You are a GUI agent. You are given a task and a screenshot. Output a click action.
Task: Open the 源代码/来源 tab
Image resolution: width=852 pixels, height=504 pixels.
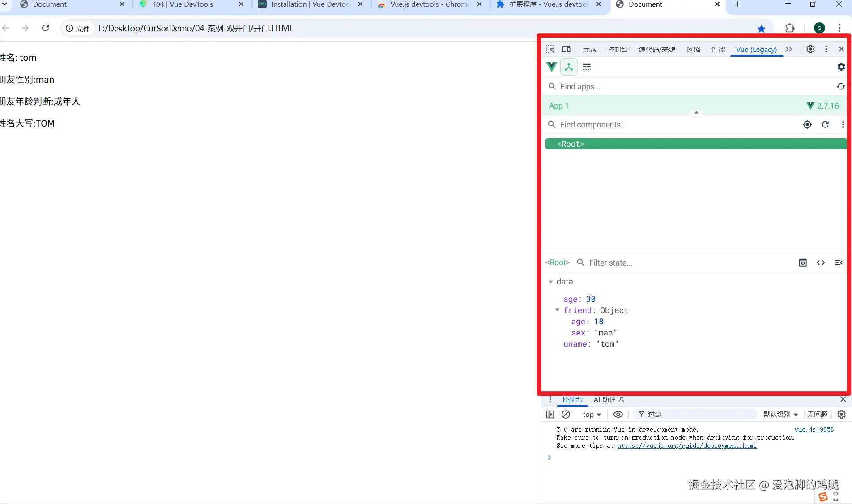pyautogui.click(x=657, y=49)
